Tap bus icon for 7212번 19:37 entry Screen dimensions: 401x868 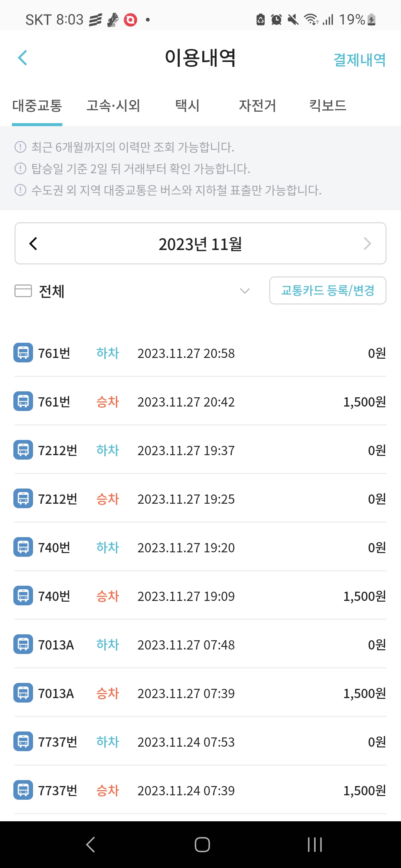(23, 450)
